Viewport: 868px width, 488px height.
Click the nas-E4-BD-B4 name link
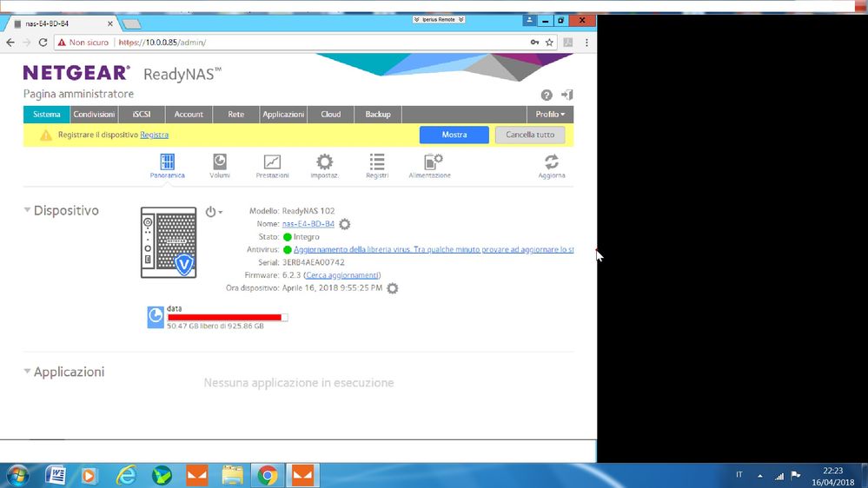click(308, 224)
